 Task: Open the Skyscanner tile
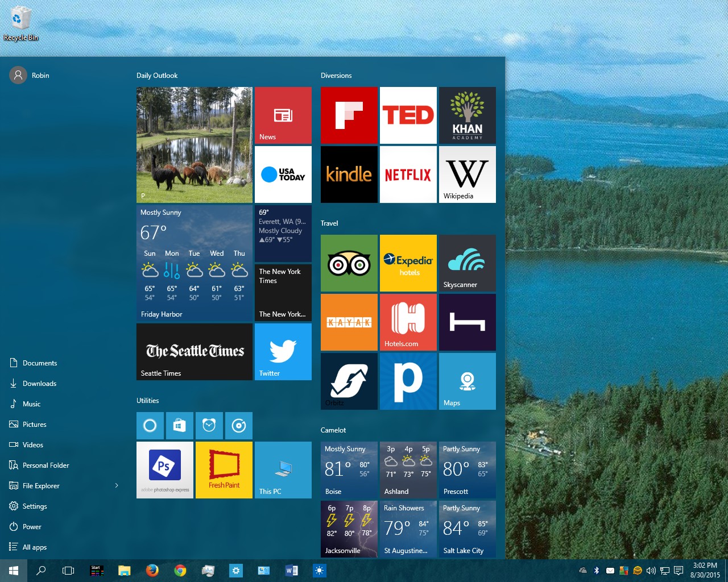[x=468, y=263]
